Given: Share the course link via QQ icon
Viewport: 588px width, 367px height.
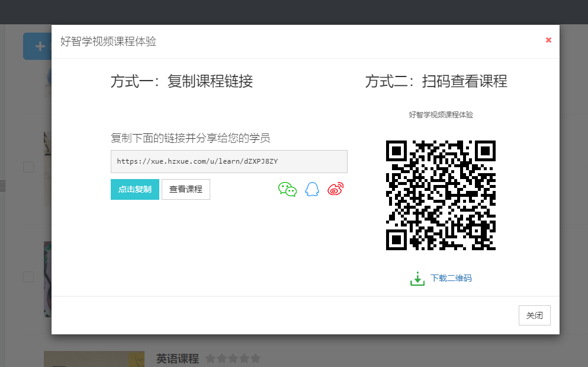Looking at the screenshot, I should 312,189.
